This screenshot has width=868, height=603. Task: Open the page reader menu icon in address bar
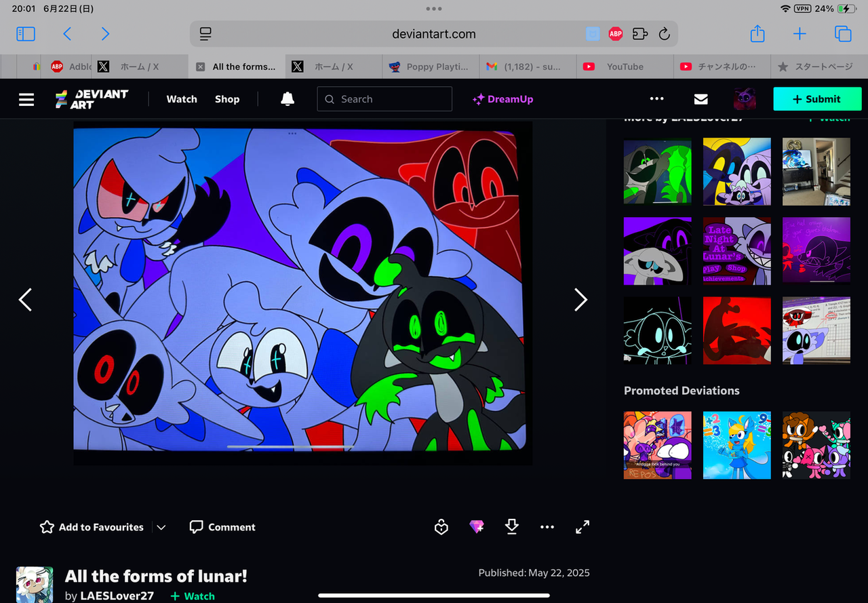(x=206, y=34)
